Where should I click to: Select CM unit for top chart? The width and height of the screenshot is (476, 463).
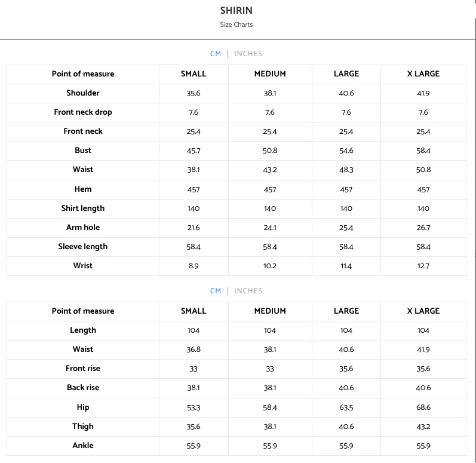pos(216,54)
